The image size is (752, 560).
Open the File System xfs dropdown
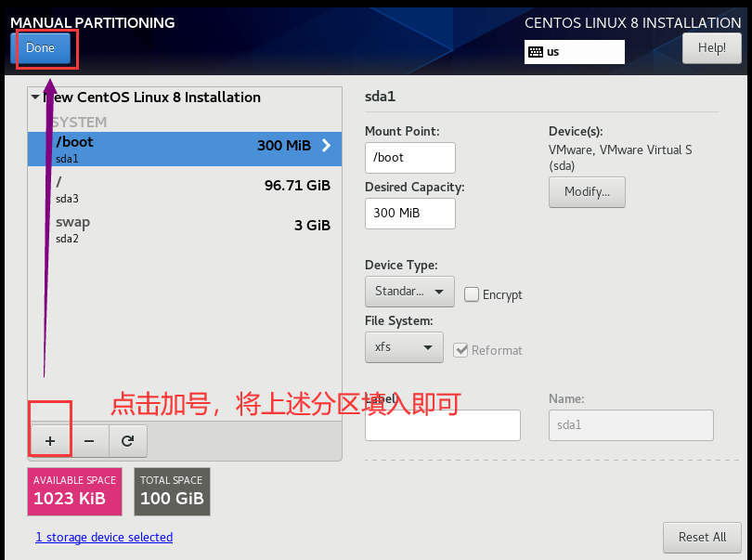tap(404, 347)
